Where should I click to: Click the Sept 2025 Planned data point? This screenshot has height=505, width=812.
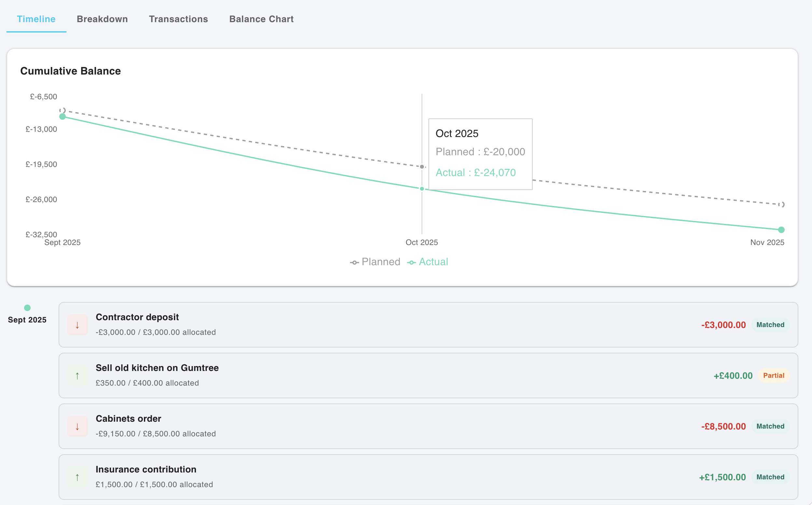(x=63, y=110)
